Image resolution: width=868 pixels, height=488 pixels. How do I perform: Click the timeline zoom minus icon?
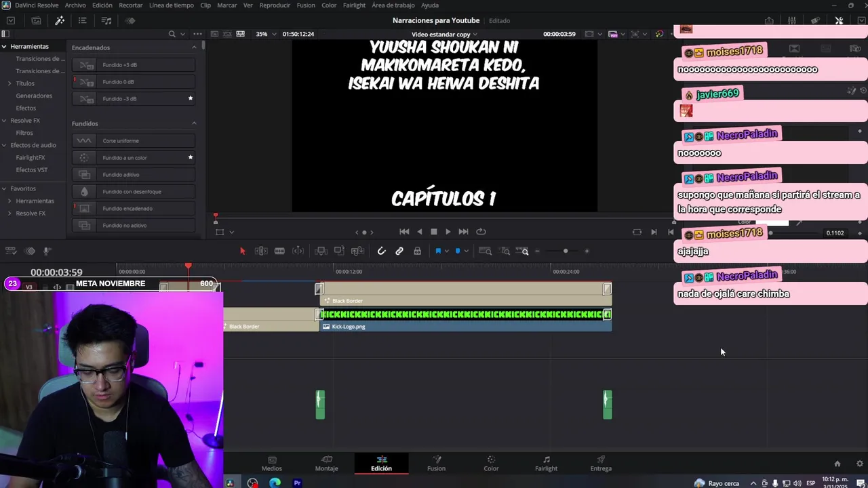coord(537,251)
